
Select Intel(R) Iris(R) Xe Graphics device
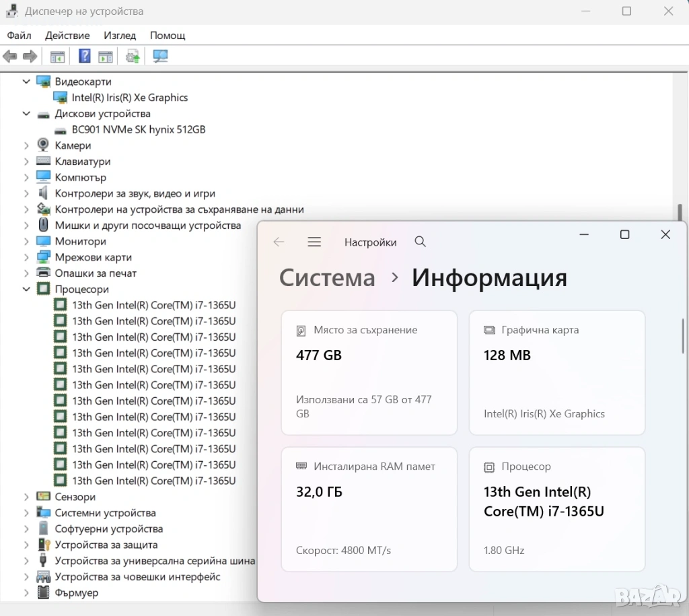pos(129,98)
